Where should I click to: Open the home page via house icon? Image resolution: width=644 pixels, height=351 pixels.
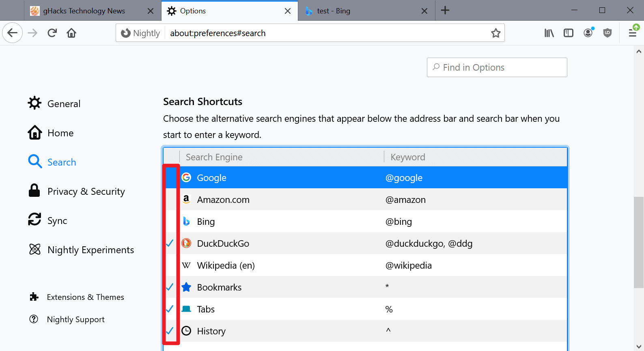click(x=71, y=33)
